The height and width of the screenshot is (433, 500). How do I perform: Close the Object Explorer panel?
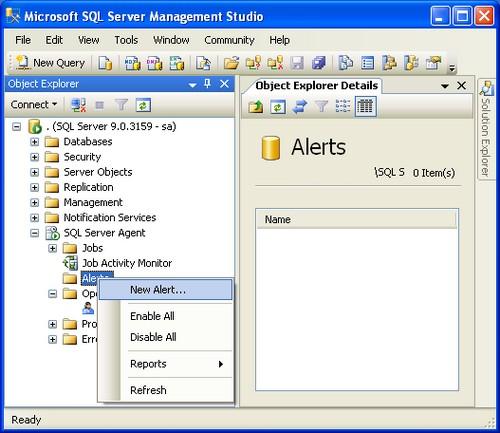225,84
